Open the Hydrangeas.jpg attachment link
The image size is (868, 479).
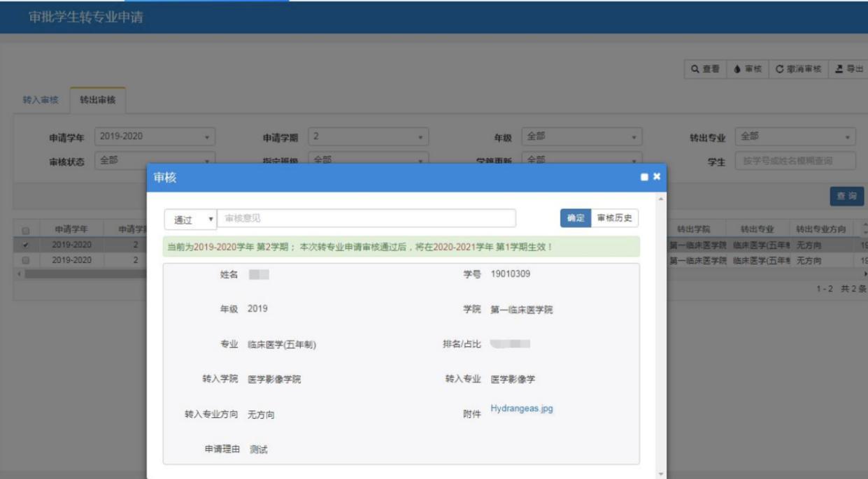[521, 409]
